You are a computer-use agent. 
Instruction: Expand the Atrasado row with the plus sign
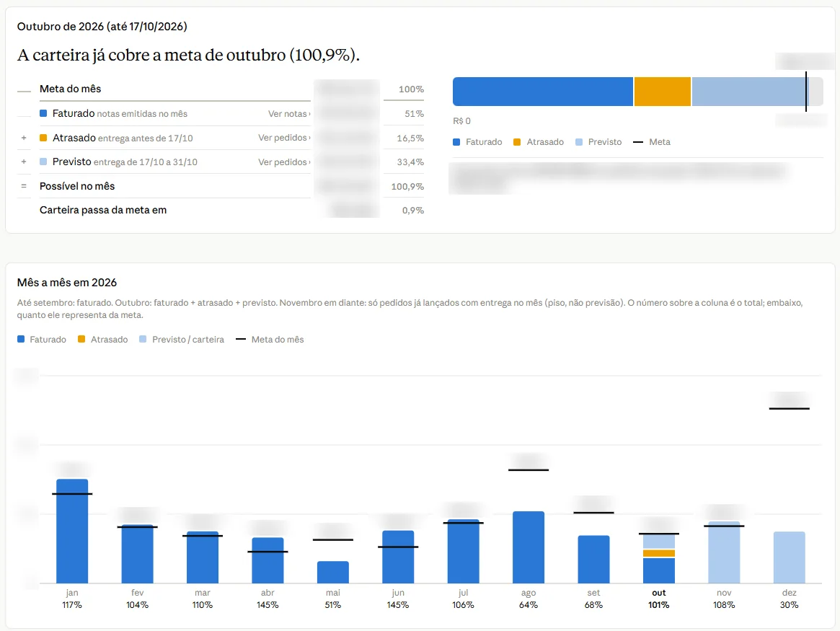click(24, 138)
